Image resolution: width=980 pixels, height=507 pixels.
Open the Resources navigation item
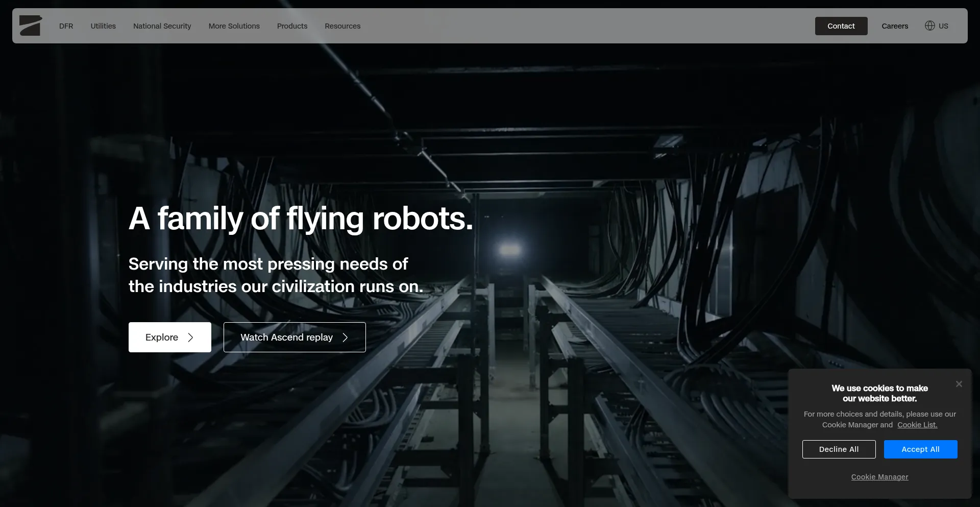[342, 26]
